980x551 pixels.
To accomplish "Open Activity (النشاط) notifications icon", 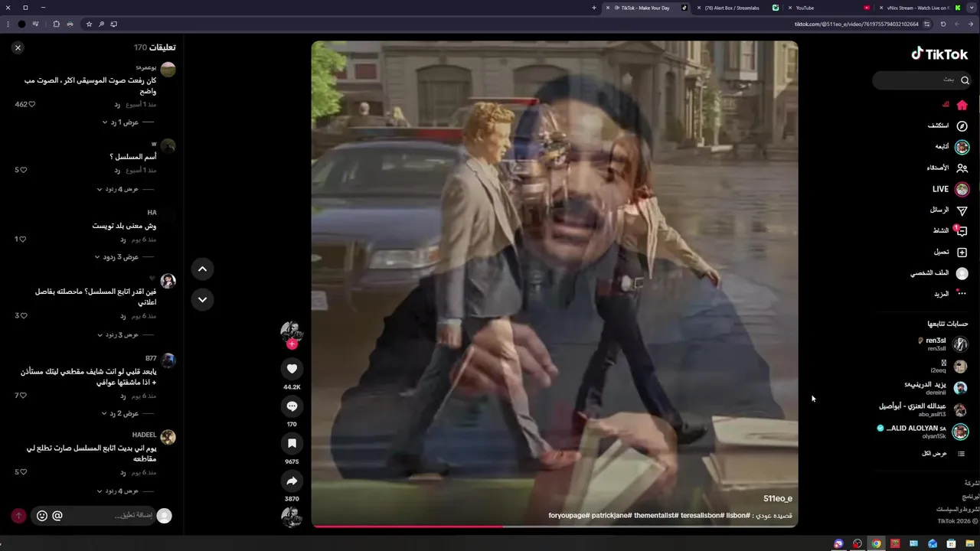I will click(x=962, y=230).
